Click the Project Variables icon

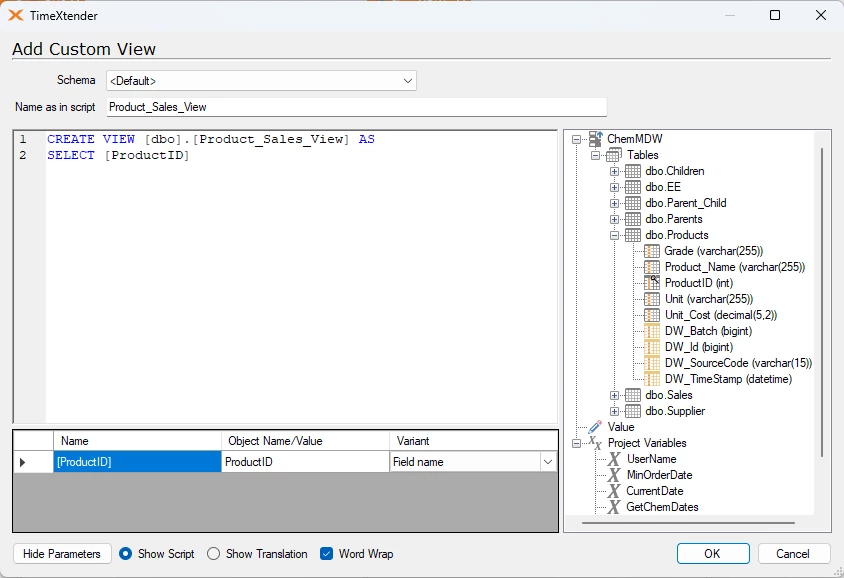point(595,443)
